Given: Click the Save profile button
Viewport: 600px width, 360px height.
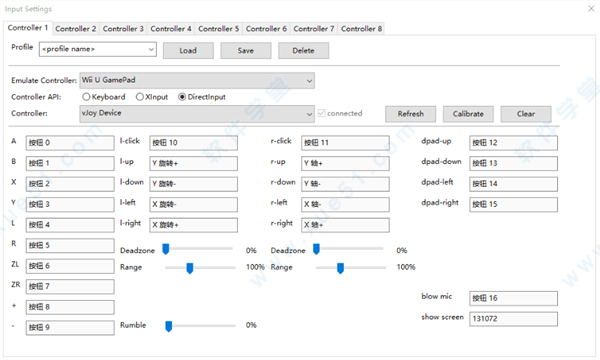Looking at the screenshot, I should (x=246, y=50).
